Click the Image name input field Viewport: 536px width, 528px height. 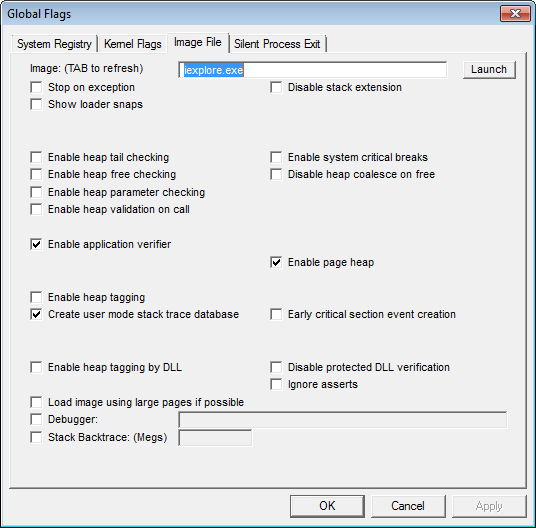pyautogui.click(x=312, y=70)
